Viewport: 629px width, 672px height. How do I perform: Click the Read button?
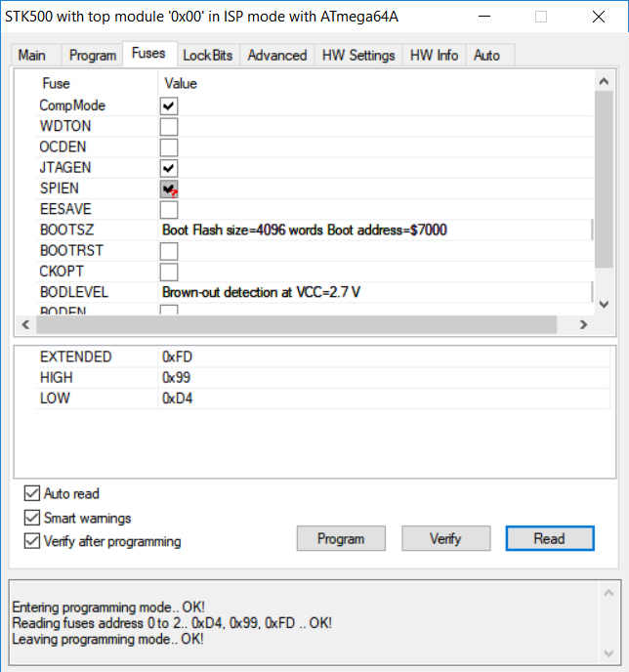click(550, 539)
